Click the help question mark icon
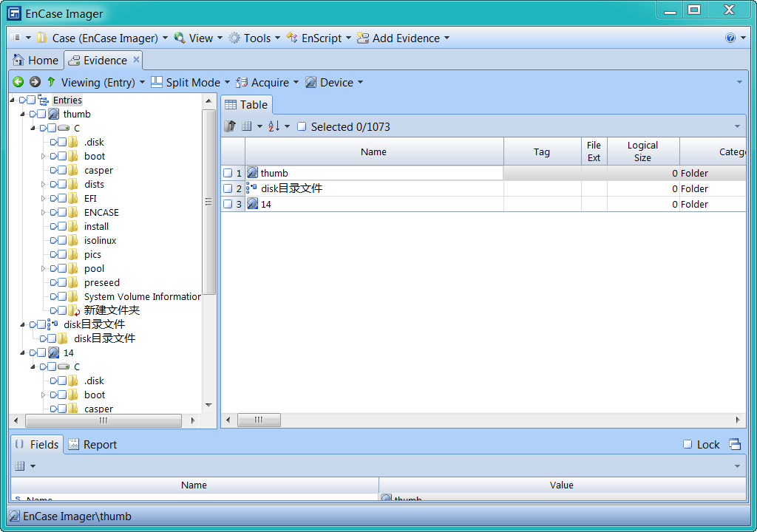 [730, 38]
